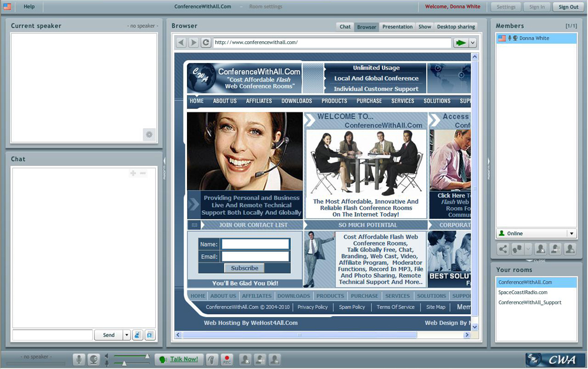Open the URL history dropdown arrow
Screen dimensions: 588x369
473,43
